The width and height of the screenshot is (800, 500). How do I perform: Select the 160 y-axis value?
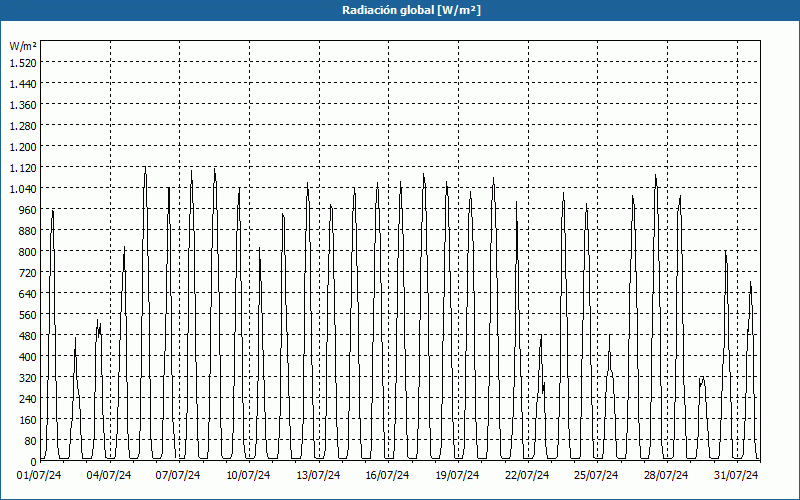coord(28,420)
